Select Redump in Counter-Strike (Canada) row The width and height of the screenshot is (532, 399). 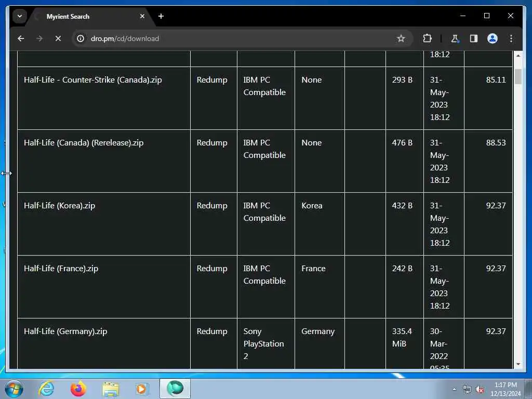[x=212, y=79]
